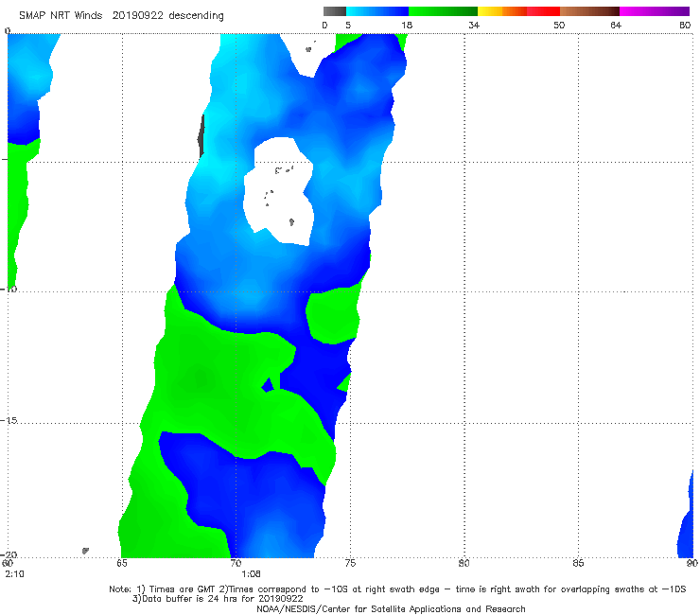Click the blue 5-18 segment of color scale
This screenshot has width=700, height=615.
click(x=377, y=11)
